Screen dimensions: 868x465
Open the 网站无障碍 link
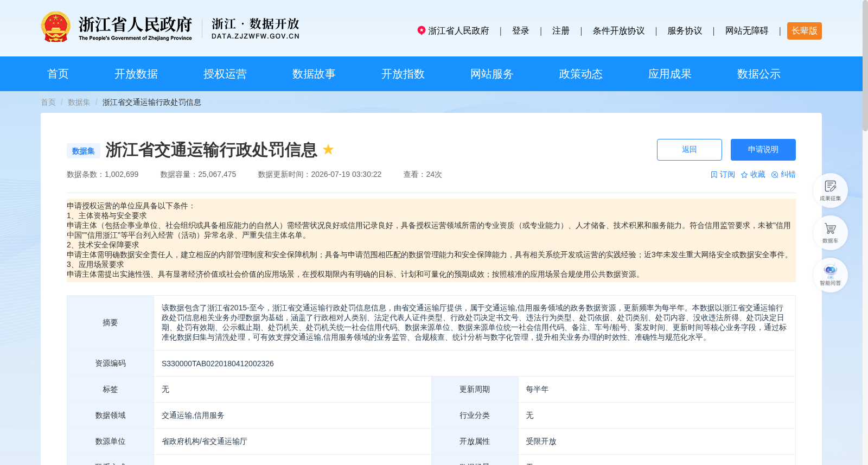[x=747, y=31]
